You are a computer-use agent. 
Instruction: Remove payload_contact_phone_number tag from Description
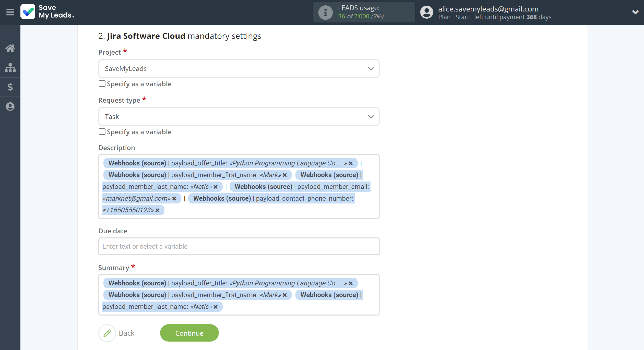pos(157,210)
